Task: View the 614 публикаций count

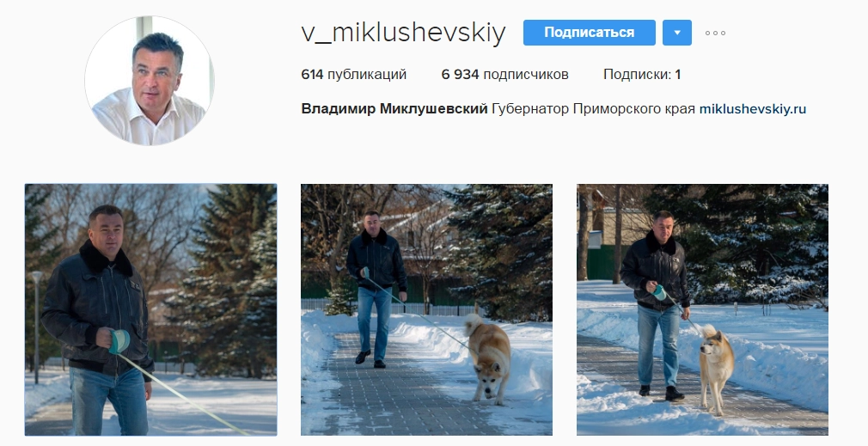Action: point(354,74)
